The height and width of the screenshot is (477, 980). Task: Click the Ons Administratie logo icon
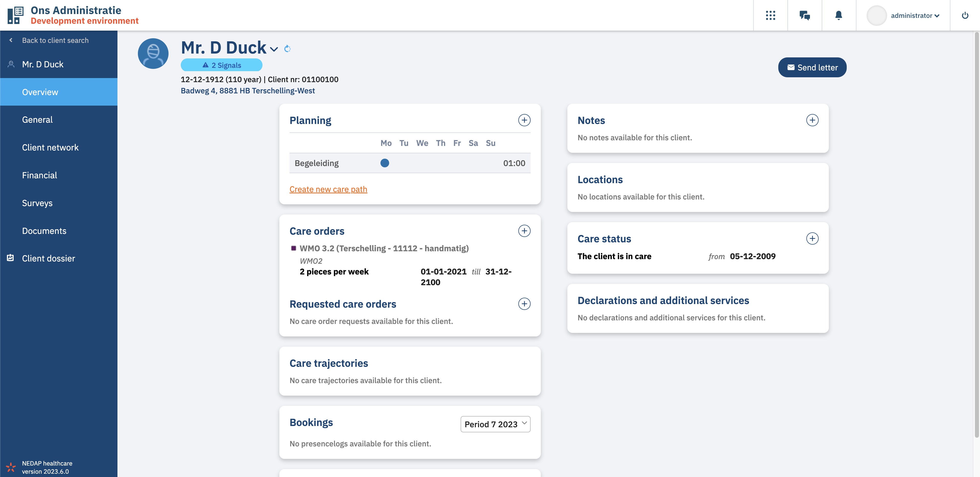(x=16, y=15)
